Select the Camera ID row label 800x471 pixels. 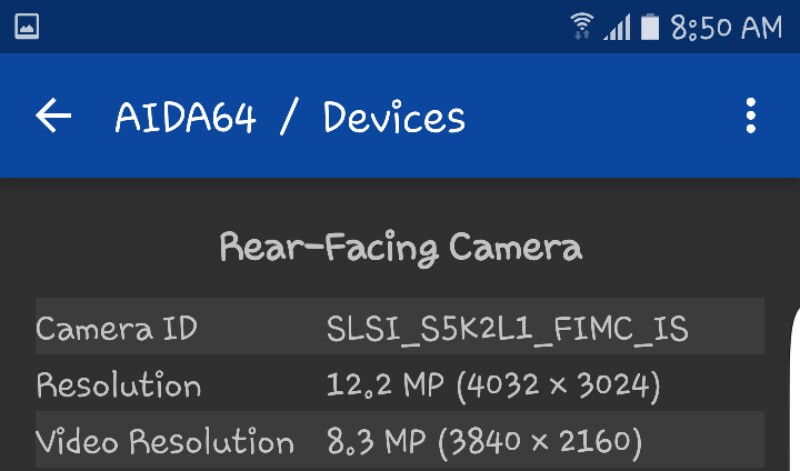(116, 328)
